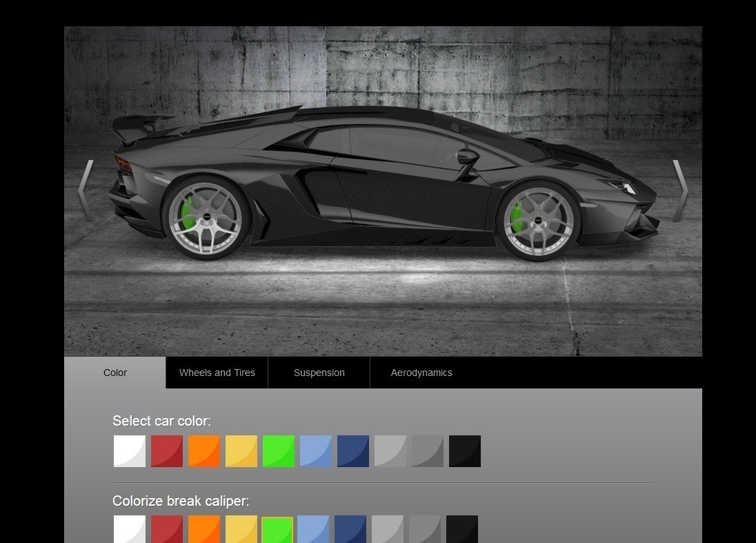The height and width of the screenshot is (543, 756).
Task: Choose orange brake caliper swatch
Action: (204, 529)
